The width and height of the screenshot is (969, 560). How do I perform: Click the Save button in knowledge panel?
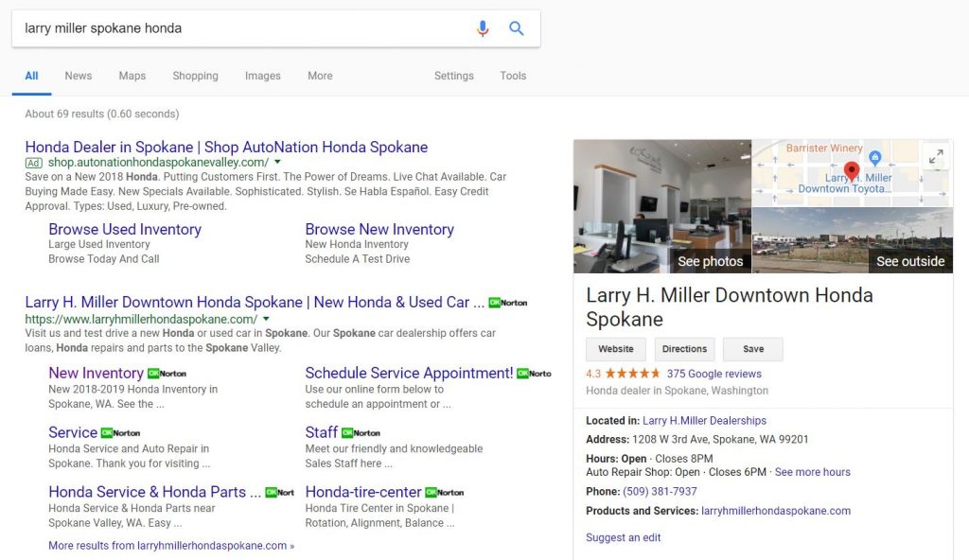[x=753, y=349]
